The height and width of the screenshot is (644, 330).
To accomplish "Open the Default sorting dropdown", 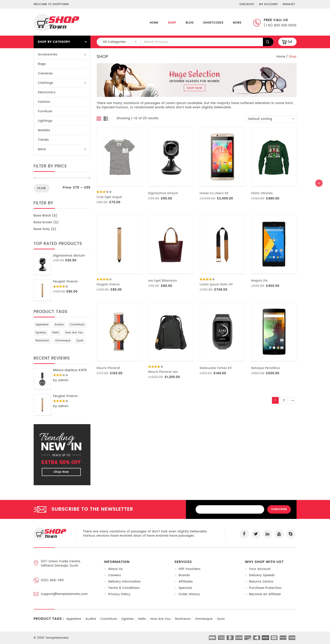I will pos(271,119).
